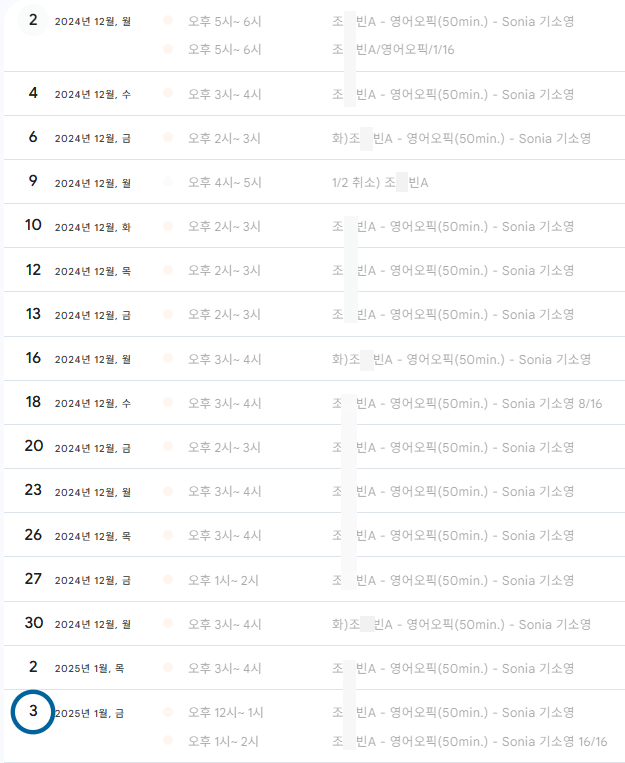Open the 영어오픽/1/16 event on Dec 2
The height and width of the screenshot is (763, 625).
393,50
